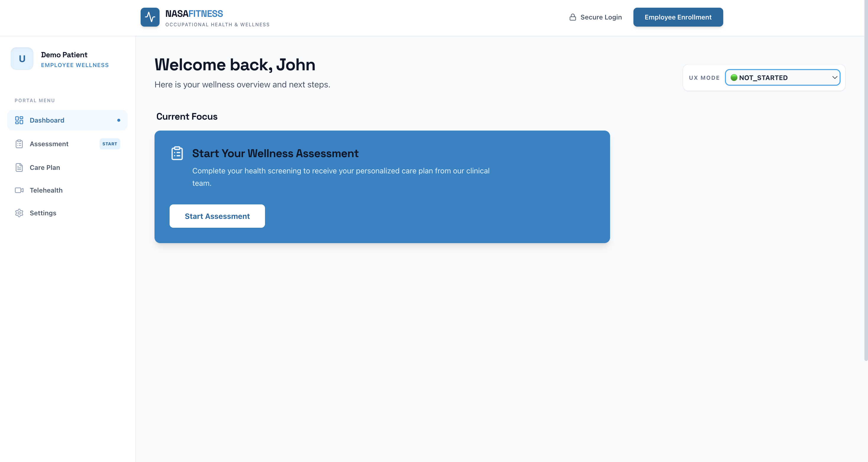Open the UX Mode NOT_STARTED dropdown
868x462 pixels.
(x=782, y=77)
